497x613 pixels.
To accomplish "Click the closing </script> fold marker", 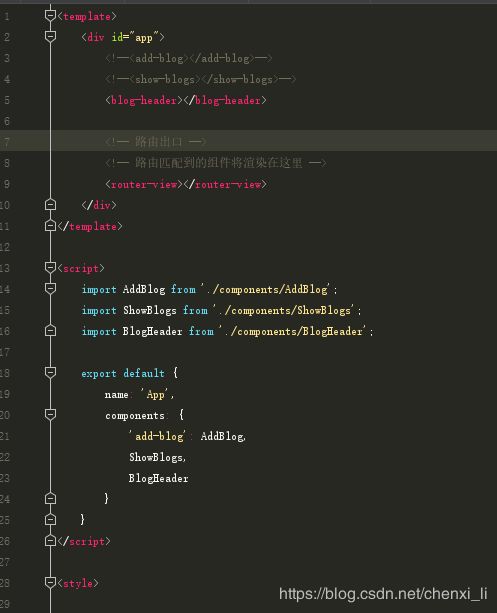I will (50, 541).
